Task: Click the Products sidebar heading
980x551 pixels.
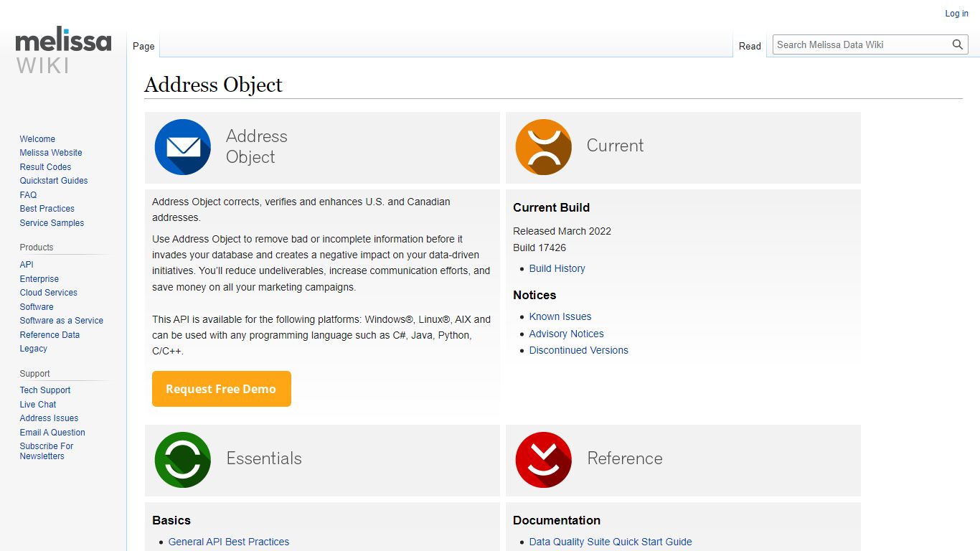Action: tap(37, 248)
